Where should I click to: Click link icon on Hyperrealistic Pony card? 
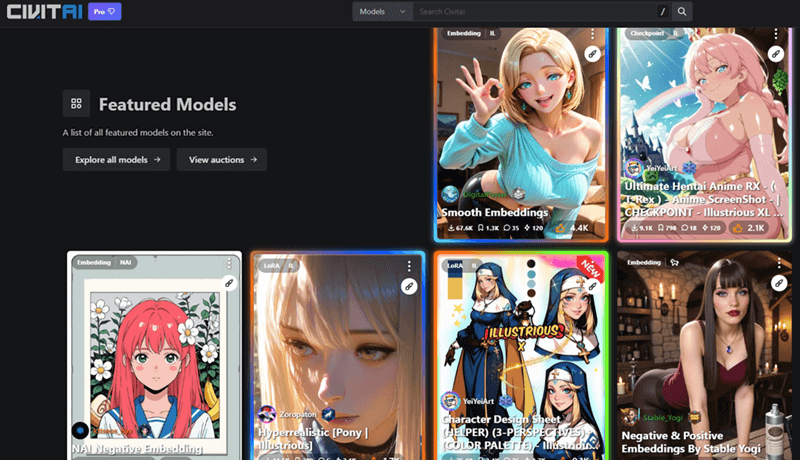[409, 286]
